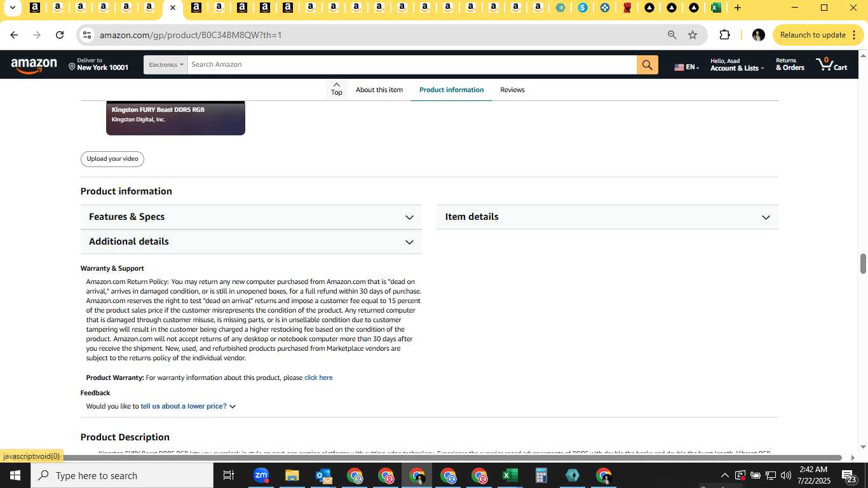Click the Relaunch to update button
The width and height of the screenshot is (868, 488).
point(813,35)
